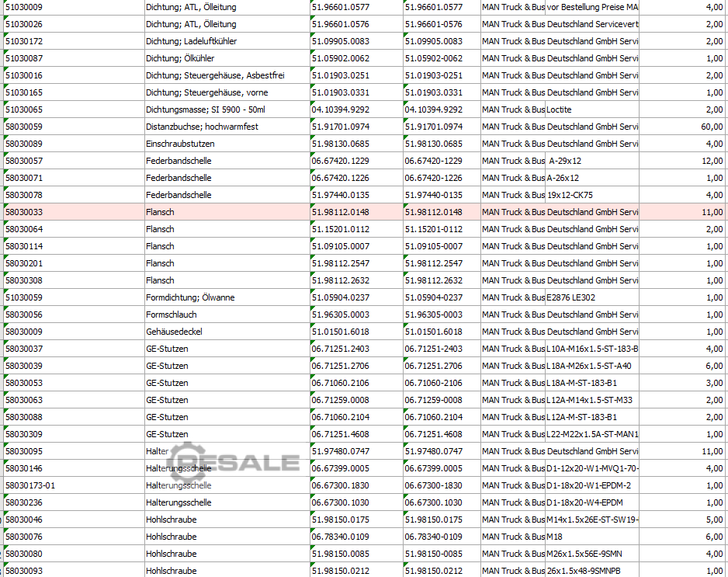Select the "19x12-CK75" cell

tap(570, 195)
